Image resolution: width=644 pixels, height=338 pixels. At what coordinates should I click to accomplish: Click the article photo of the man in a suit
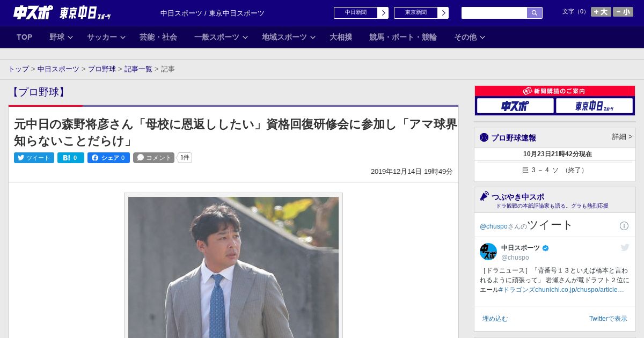pos(233,267)
